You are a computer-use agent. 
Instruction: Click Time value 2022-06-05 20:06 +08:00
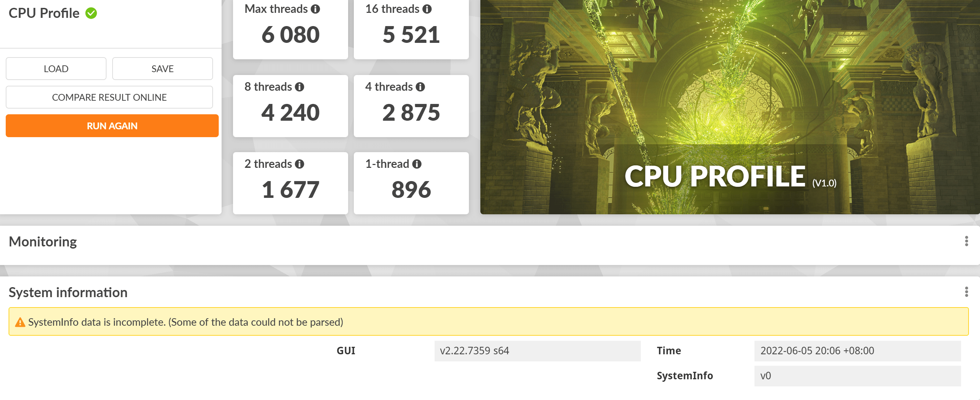point(857,351)
